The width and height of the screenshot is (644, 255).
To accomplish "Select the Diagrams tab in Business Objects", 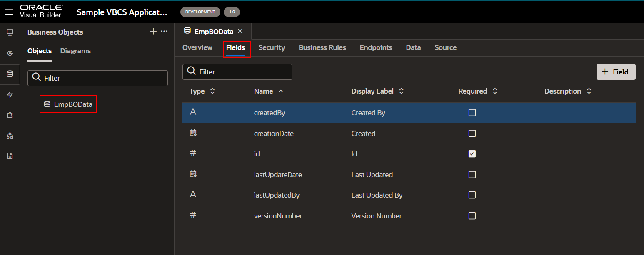I will tap(75, 51).
